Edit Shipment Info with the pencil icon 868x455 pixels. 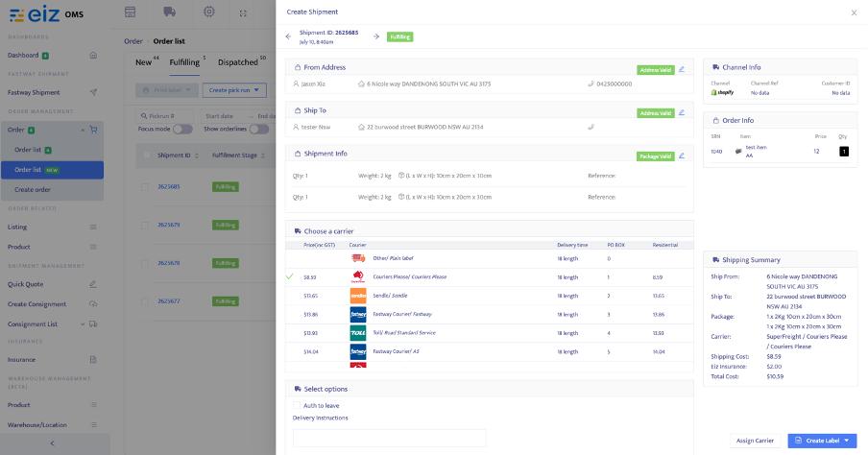tap(682, 156)
